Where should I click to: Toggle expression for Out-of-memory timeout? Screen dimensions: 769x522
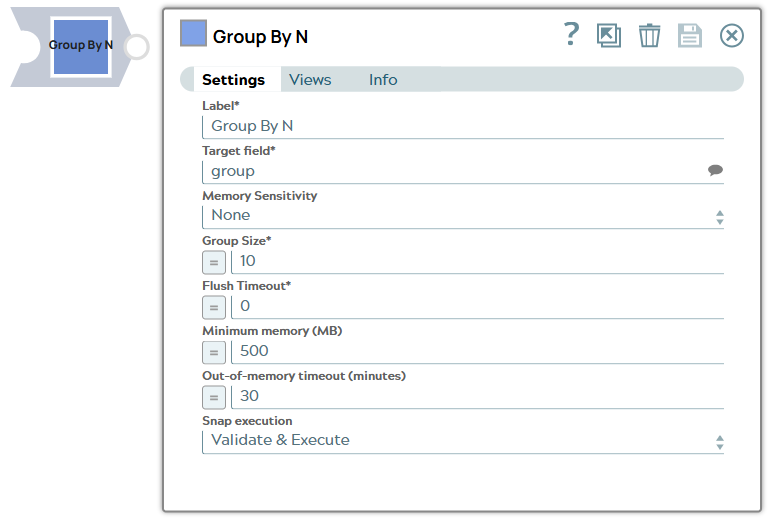[214, 397]
